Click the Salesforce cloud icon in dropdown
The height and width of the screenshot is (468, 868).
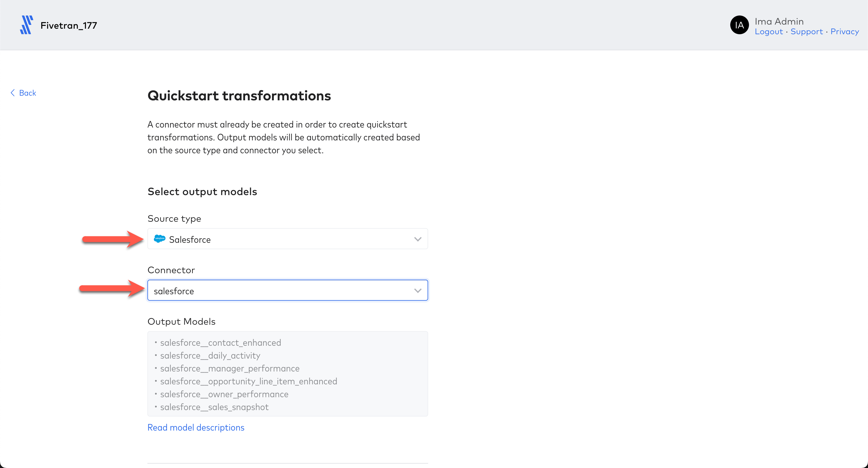click(160, 239)
